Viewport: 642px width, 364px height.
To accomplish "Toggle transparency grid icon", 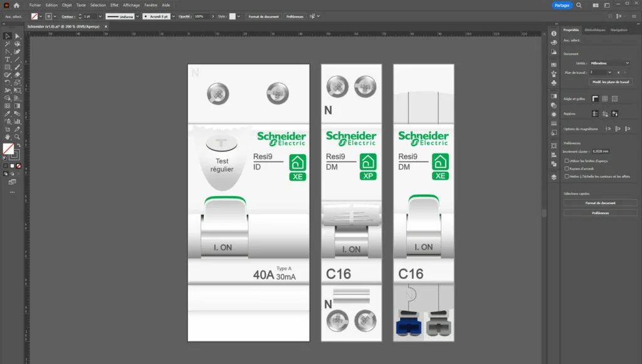I will click(x=614, y=98).
